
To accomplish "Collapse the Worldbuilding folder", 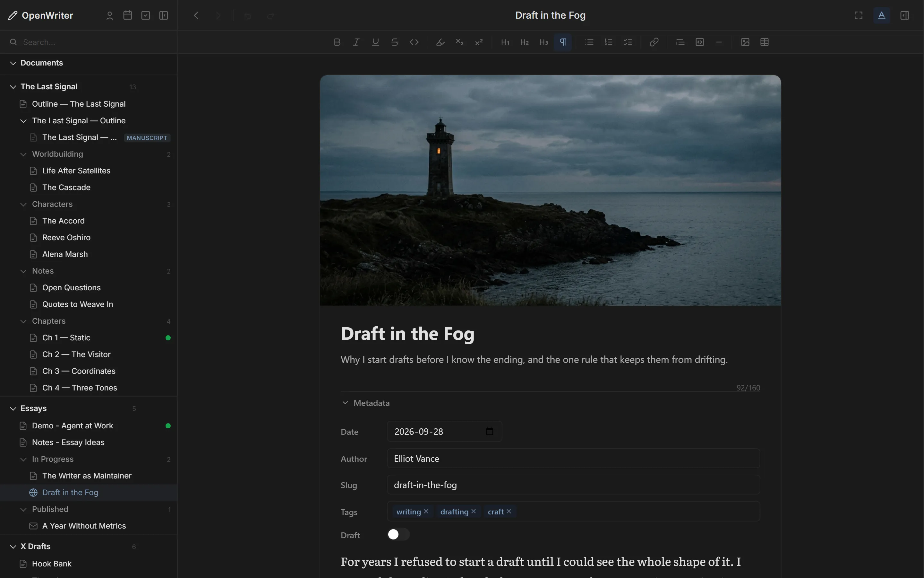I will click(x=23, y=154).
